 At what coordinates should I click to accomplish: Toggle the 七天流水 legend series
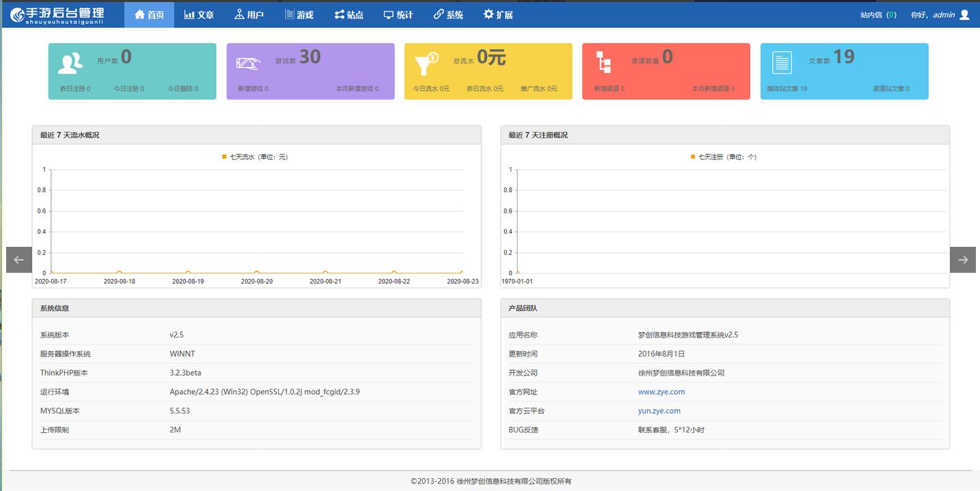click(x=255, y=157)
